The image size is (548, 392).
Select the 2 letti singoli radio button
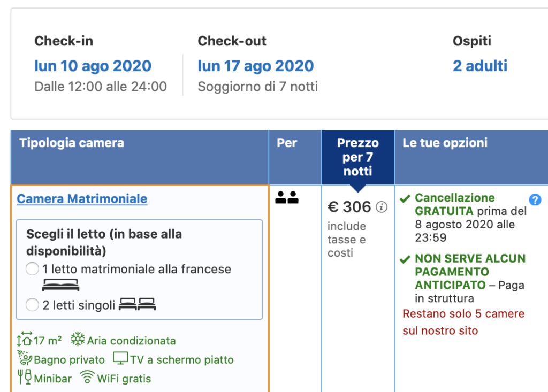pos(32,305)
